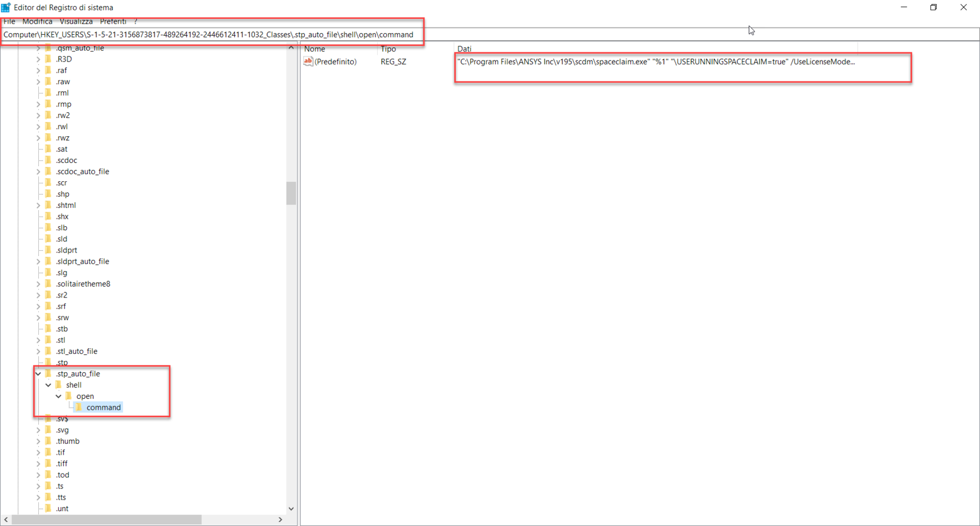Click the tree vertical scrollbar thumb
This screenshot has height=526, width=980.
tap(291, 193)
